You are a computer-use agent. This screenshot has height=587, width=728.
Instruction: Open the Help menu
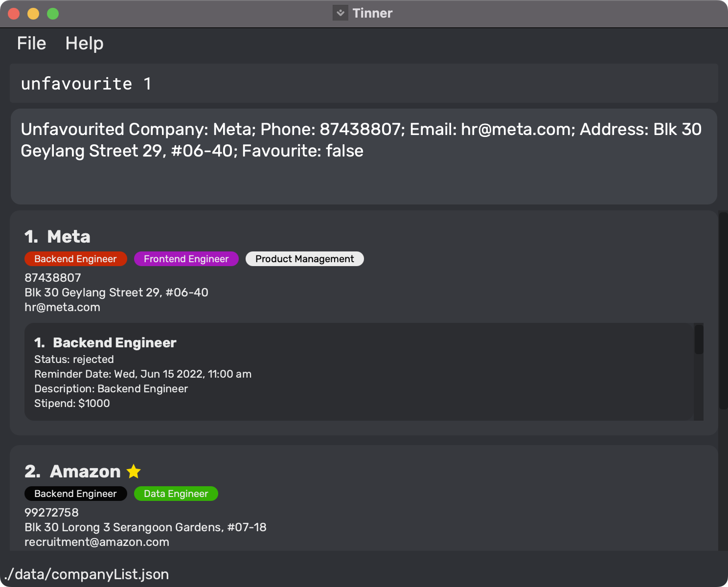pos(84,44)
